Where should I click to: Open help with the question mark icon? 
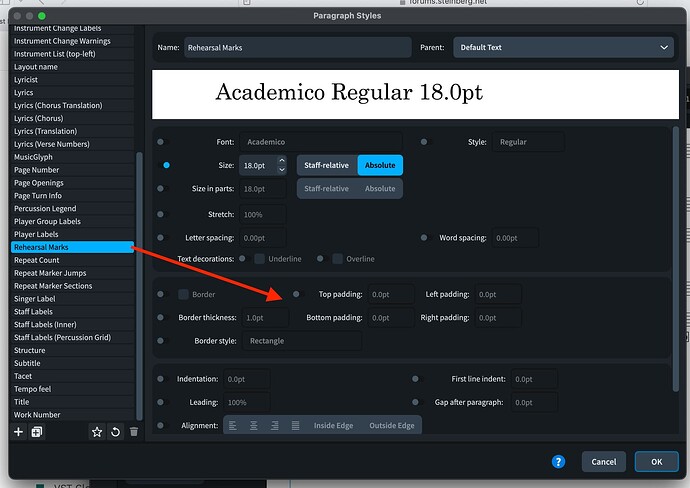(x=558, y=461)
